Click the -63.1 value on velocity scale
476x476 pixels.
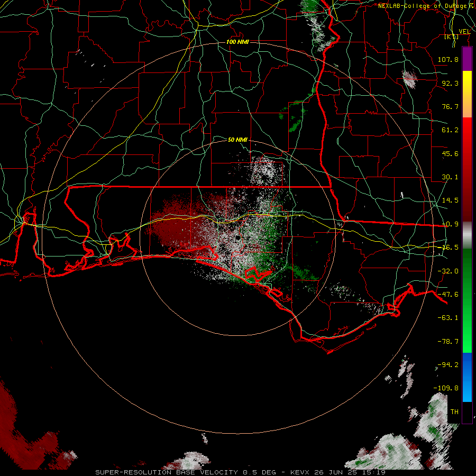(x=448, y=318)
